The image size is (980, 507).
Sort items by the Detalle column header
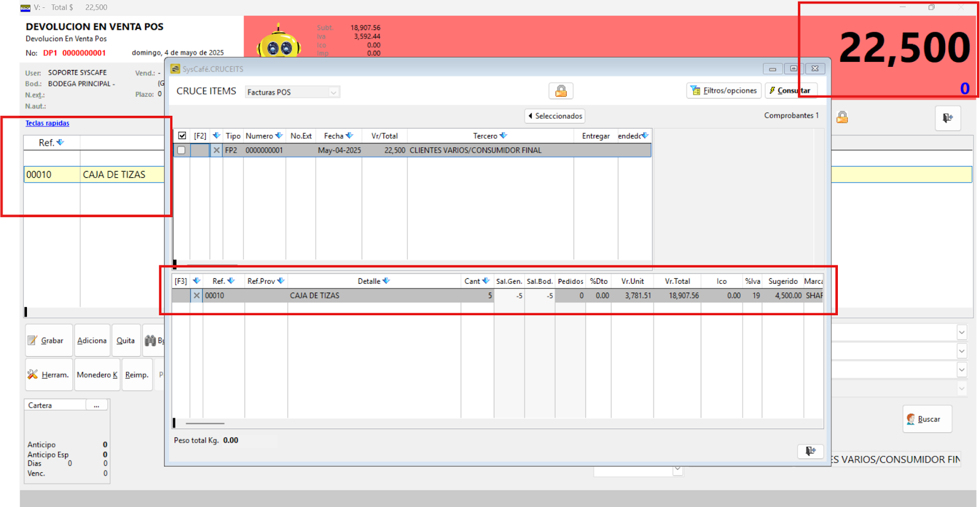click(369, 281)
